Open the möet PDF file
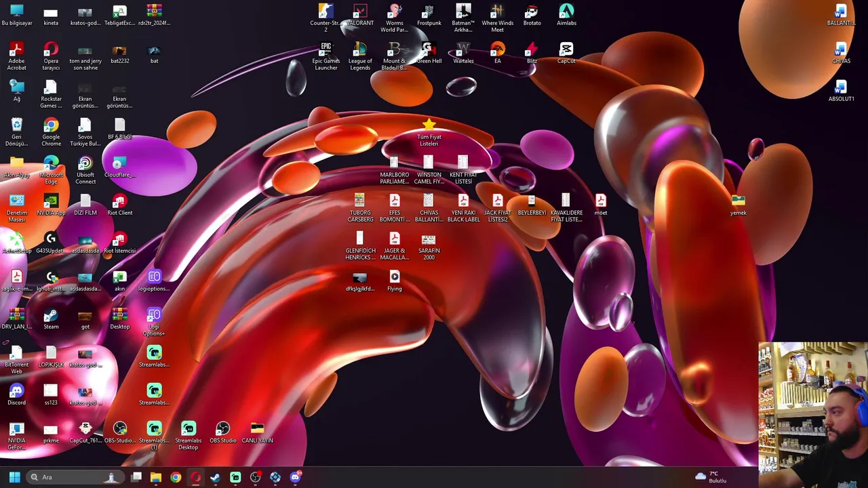This screenshot has width=868, height=488. pyautogui.click(x=601, y=205)
